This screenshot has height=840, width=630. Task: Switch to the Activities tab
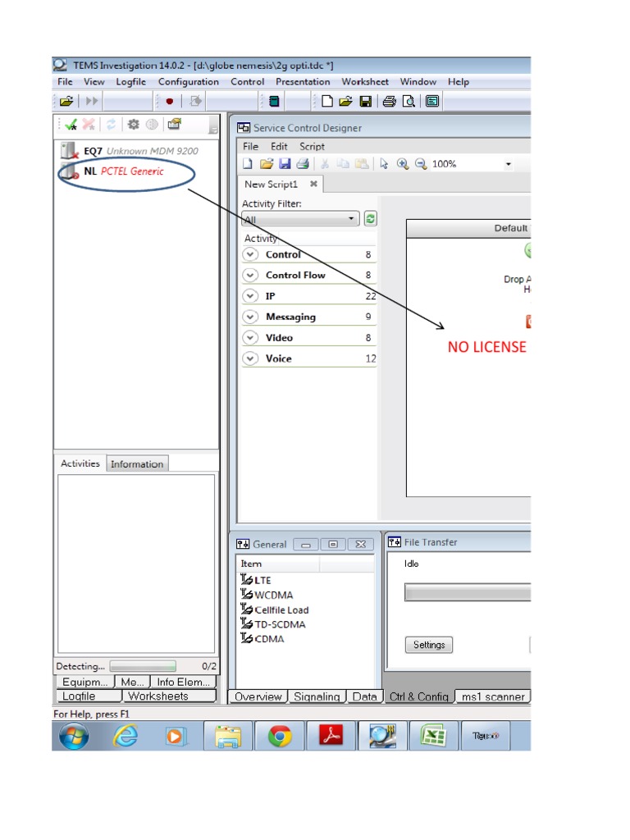(80, 463)
